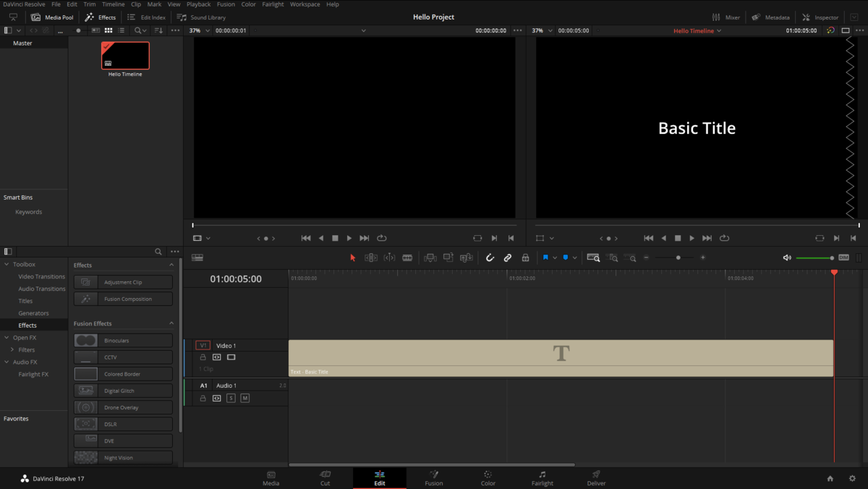Expand the Video Transitions category

click(x=41, y=276)
